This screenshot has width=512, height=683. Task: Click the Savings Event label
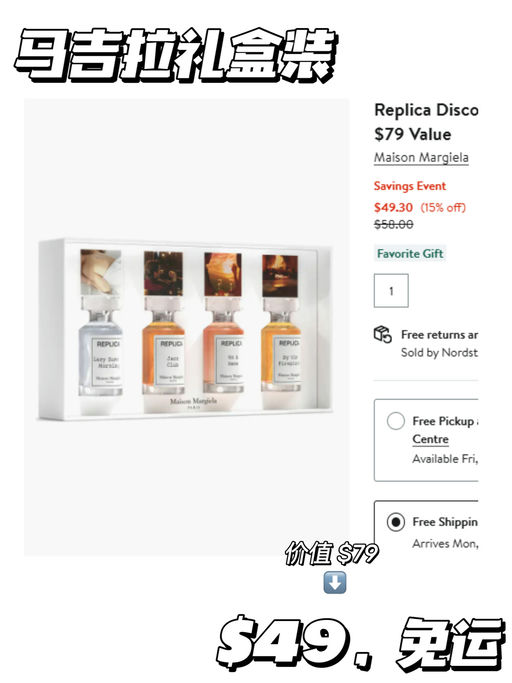[410, 186]
